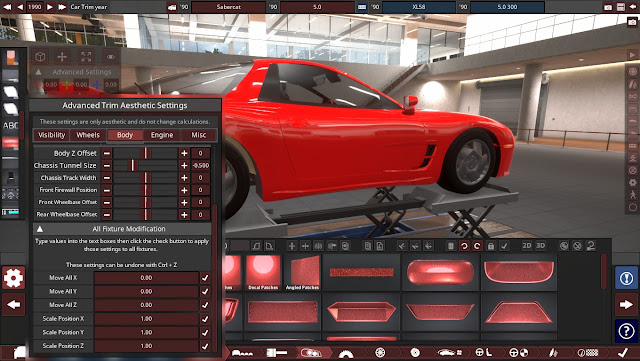Open the interior steering and seat tab
The height and width of the screenshot is (361, 640).
click(484, 353)
